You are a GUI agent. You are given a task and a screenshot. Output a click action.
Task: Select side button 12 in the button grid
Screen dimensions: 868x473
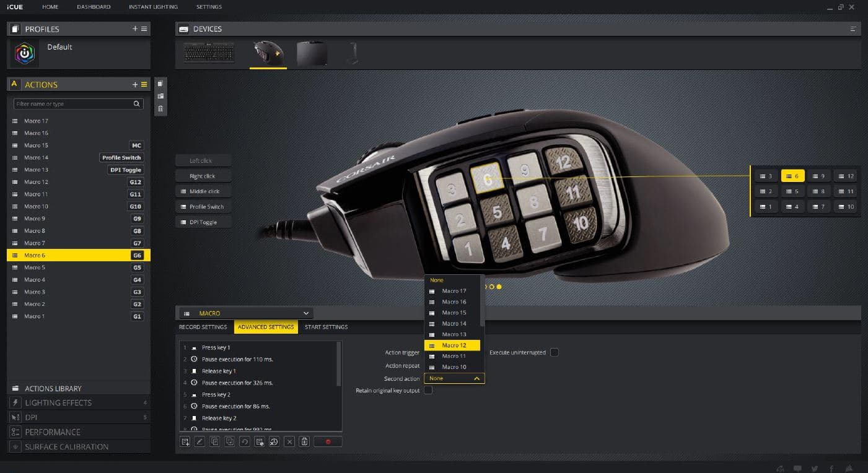pyautogui.click(x=845, y=176)
